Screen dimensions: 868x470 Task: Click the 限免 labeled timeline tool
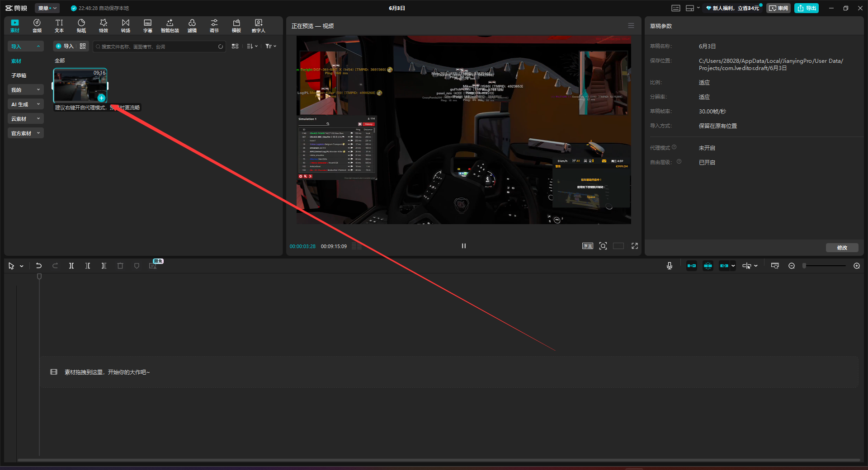[x=154, y=265]
